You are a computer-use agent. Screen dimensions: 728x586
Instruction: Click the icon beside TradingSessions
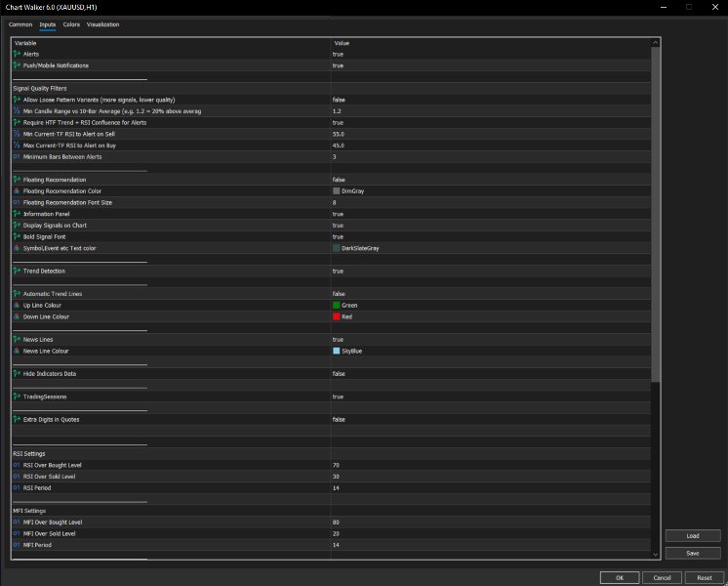tap(17, 397)
